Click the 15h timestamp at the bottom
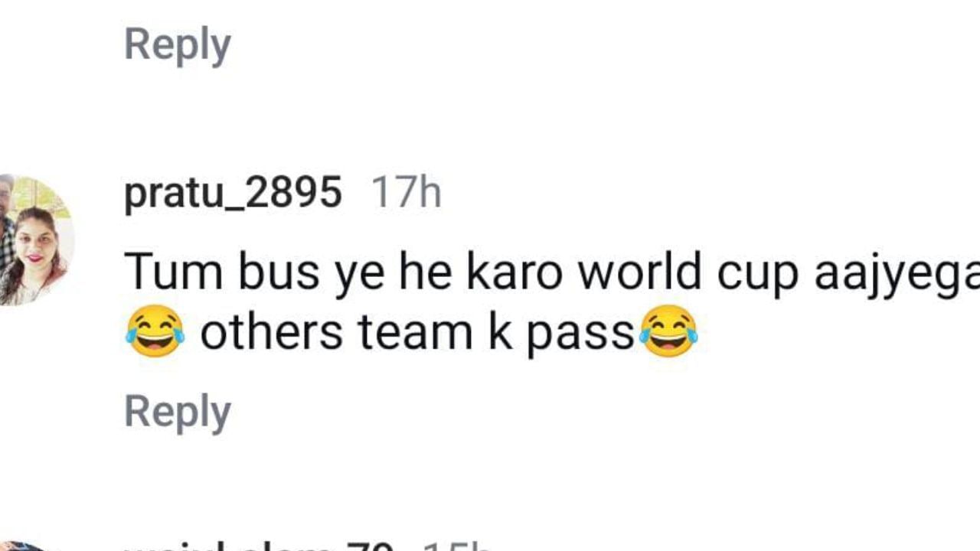The height and width of the screenshot is (551, 980). click(456, 545)
